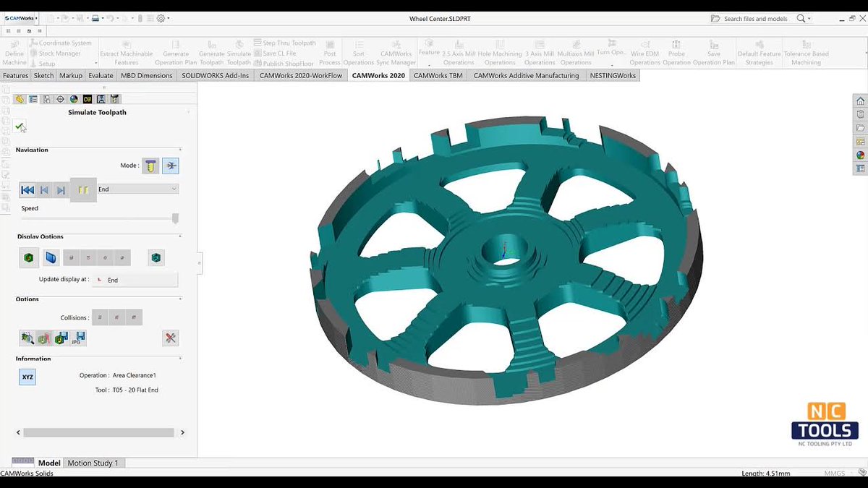Toggle target part blue display icon
Image resolution: width=868 pixels, height=488 pixels.
51,257
